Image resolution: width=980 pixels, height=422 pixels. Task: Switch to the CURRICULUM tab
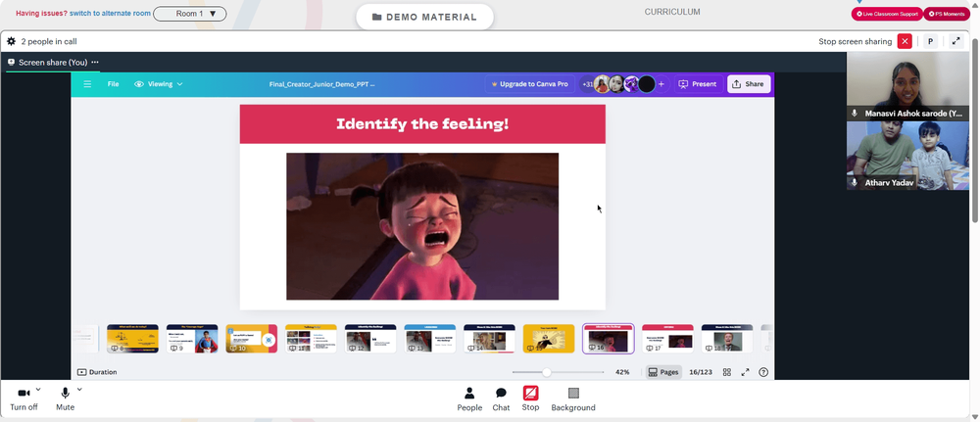672,12
